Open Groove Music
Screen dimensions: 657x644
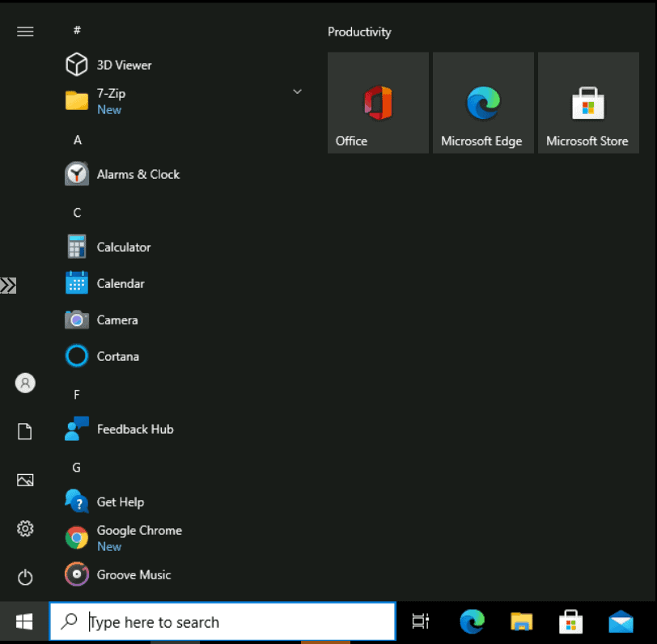[x=134, y=574]
